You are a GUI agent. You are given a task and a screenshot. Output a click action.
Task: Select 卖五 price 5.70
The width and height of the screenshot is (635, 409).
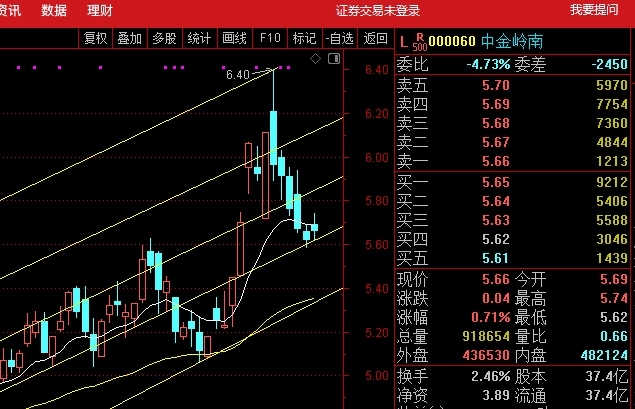tap(496, 85)
